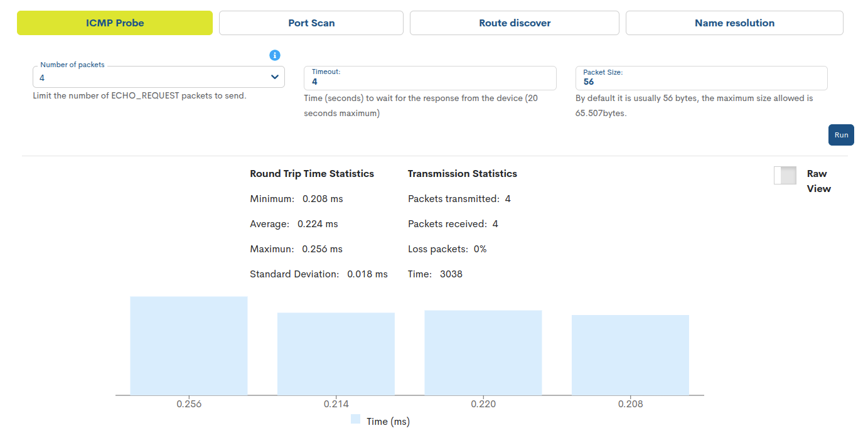
Task: Click the Minimum 0.208 ms statistic
Action: coord(296,199)
